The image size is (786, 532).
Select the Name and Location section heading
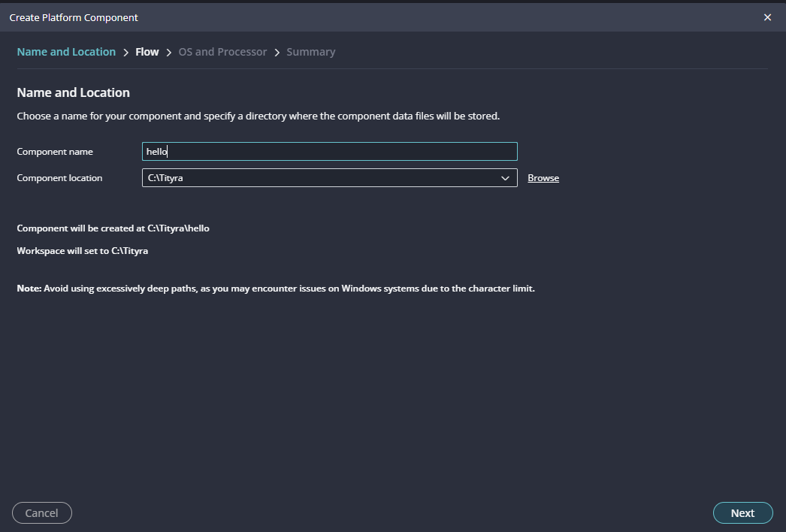[73, 92]
